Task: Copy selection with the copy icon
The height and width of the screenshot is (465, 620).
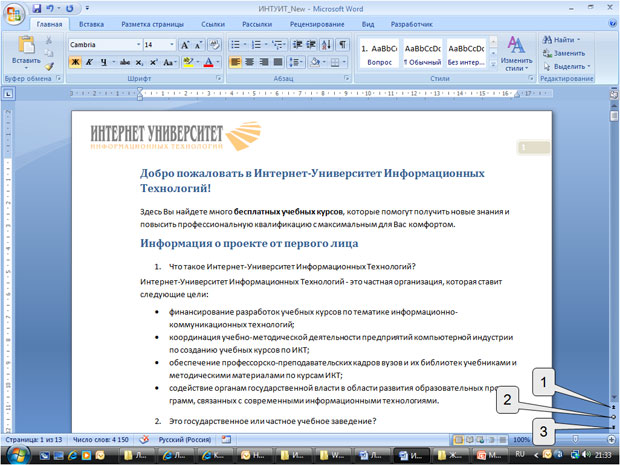Action: pos(49,53)
